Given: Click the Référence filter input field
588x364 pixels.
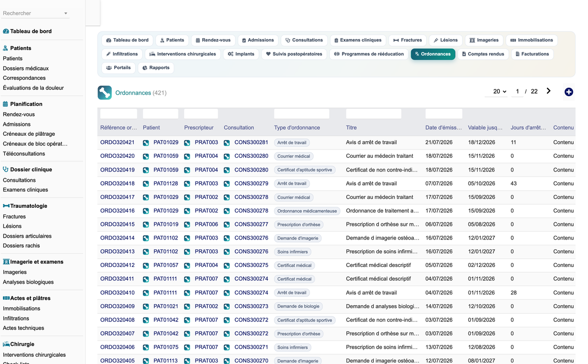Looking at the screenshot, I should [119, 114].
